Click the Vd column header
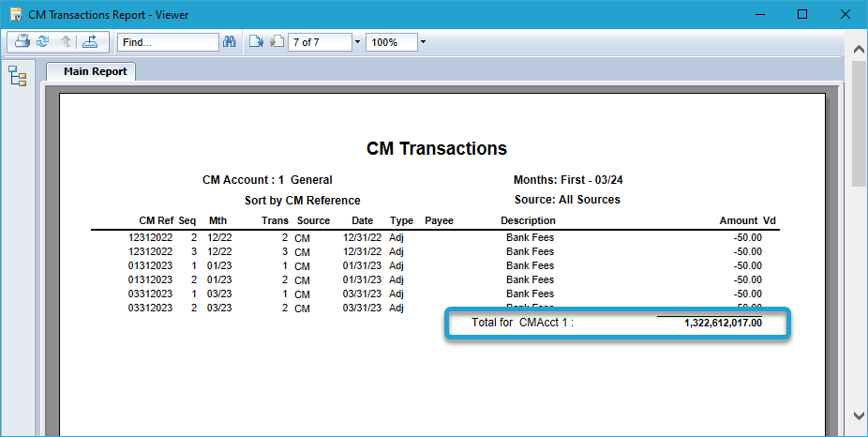The width and height of the screenshot is (868, 437). [770, 220]
